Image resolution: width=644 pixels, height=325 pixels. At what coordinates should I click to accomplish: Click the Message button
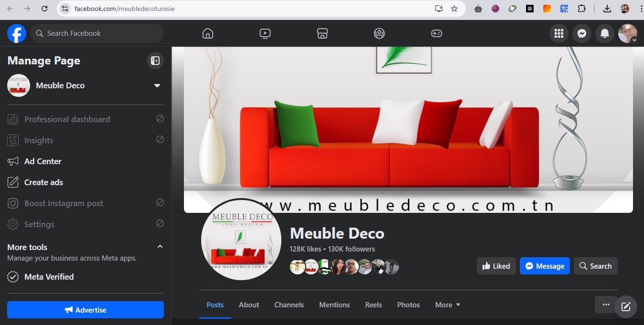pyautogui.click(x=544, y=266)
